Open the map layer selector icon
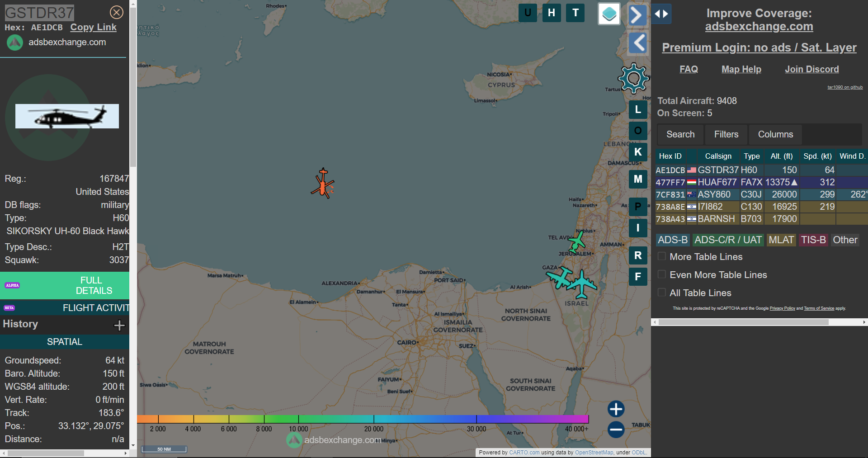The height and width of the screenshot is (458, 868). coord(609,14)
